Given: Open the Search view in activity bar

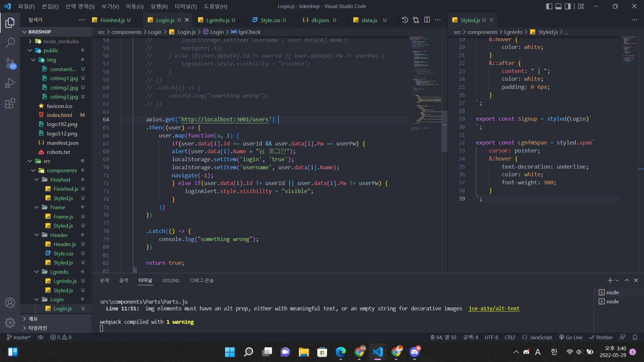Looking at the screenshot, I should tap(10, 43).
